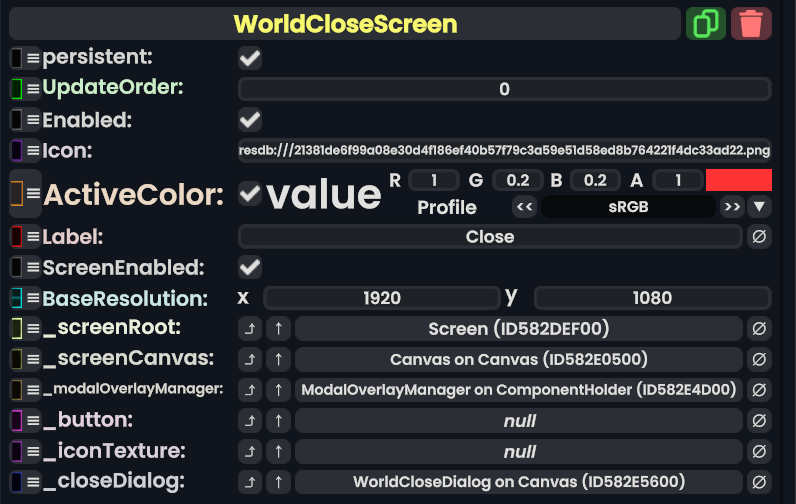Click the _closeDialog curved jump arrow icon

click(x=250, y=482)
